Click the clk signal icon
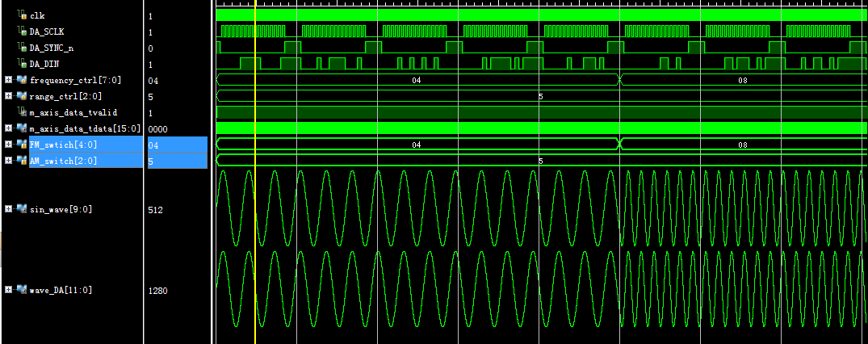Screen dimensions: 868x344 (x=23, y=15)
